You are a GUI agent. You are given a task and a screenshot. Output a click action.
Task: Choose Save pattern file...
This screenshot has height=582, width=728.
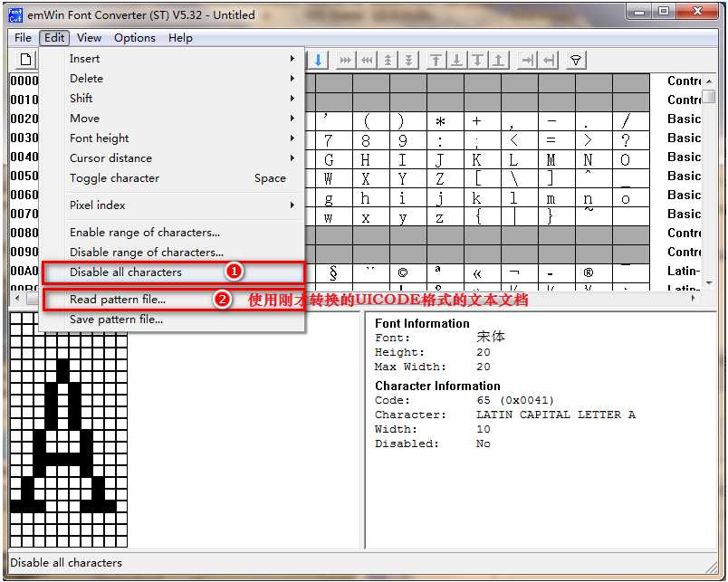(173, 320)
